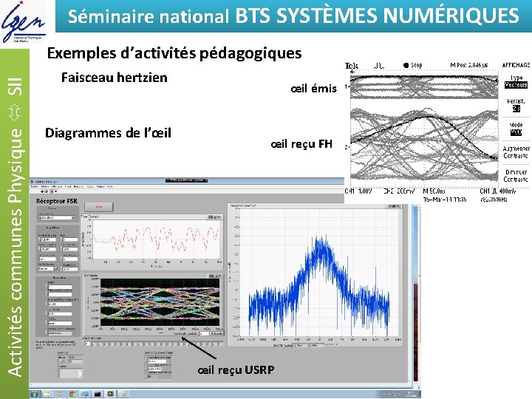Viewport: 532px width, 399px height.
Task: Click Diminuer Contraste on the oscilloscope
Action: click(516, 176)
